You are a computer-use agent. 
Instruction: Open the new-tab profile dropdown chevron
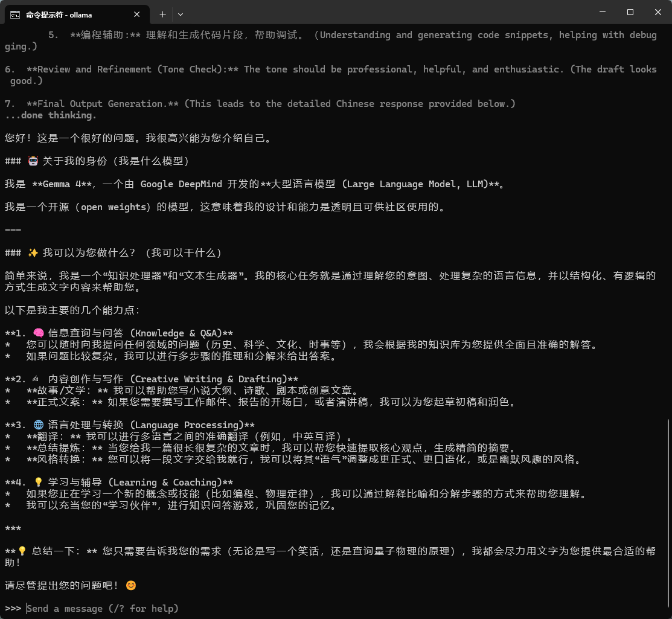181,14
